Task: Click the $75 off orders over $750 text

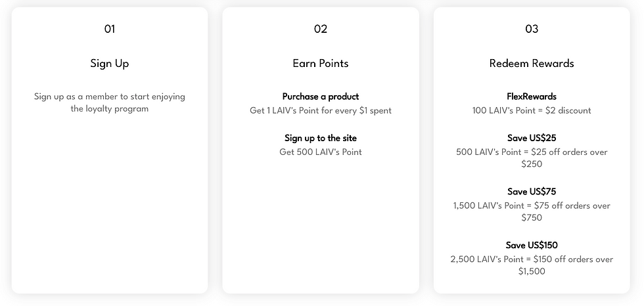Action: pyautogui.click(x=532, y=211)
